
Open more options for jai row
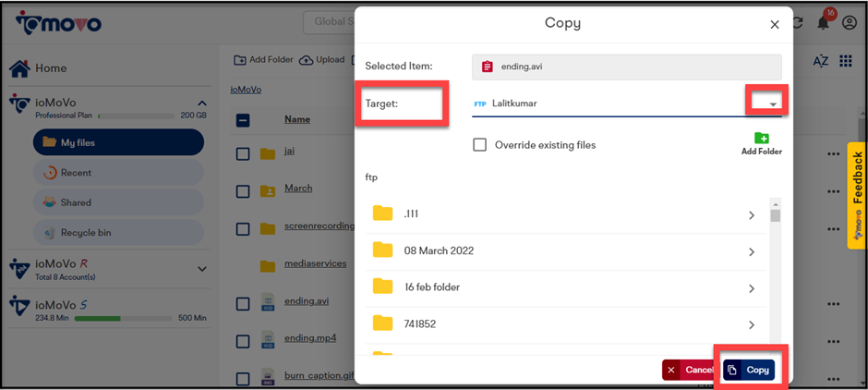point(834,154)
